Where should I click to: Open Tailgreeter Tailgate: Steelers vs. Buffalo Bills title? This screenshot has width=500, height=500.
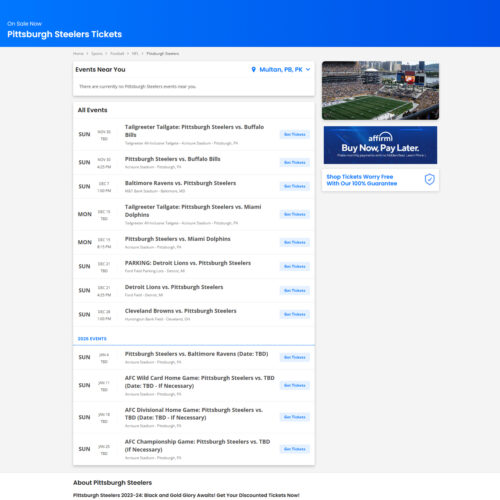(194, 131)
